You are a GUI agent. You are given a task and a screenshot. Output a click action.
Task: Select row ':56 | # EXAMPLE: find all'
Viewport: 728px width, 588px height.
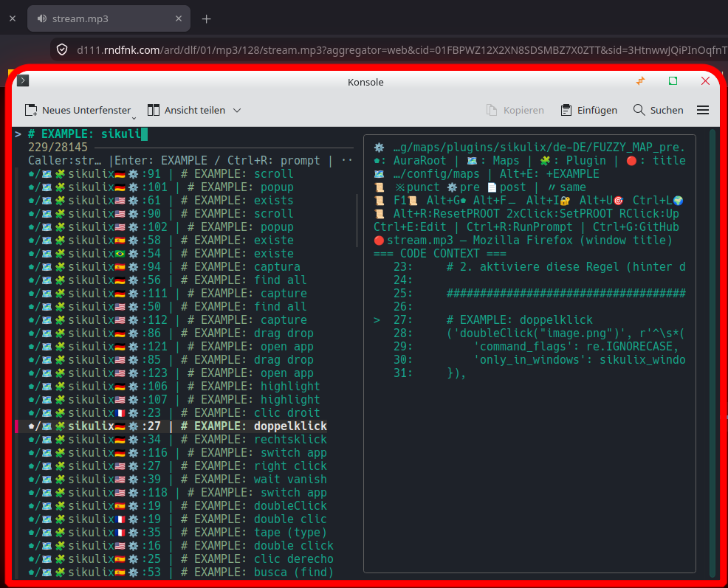[x=167, y=280]
